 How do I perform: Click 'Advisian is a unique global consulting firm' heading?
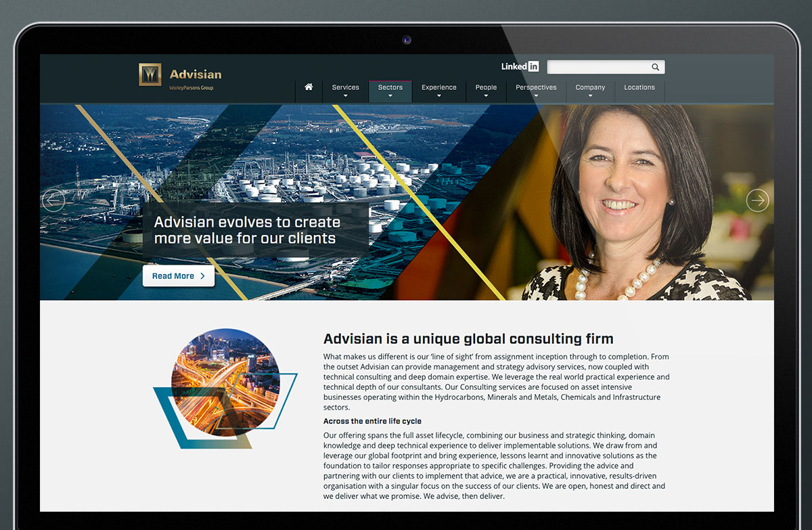point(468,339)
